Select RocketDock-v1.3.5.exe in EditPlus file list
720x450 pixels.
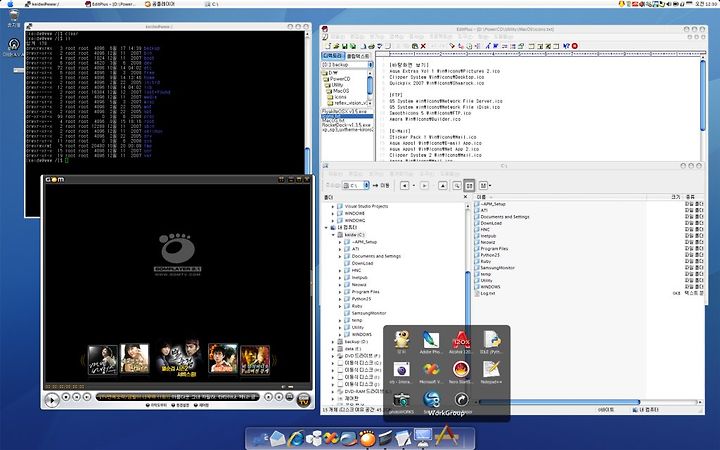click(347, 125)
